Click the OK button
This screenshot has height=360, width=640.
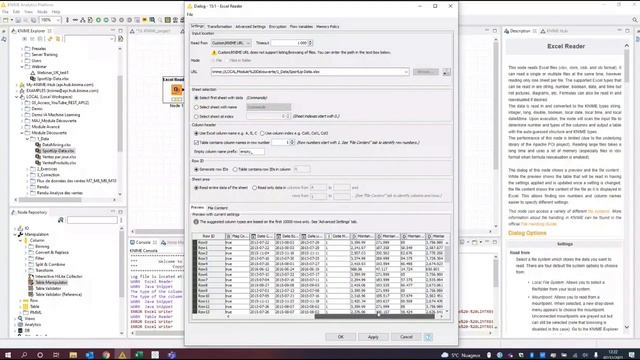(341, 337)
